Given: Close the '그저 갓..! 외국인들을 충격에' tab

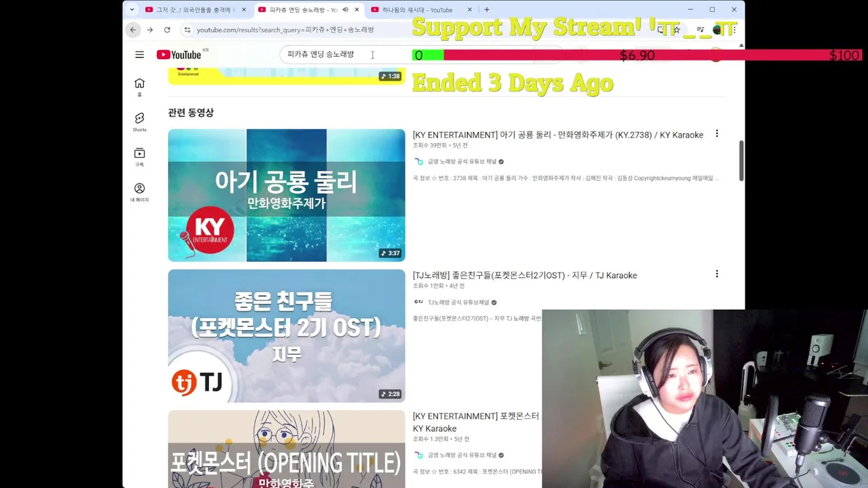Looking at the screenshot, I should click(243, 9).
